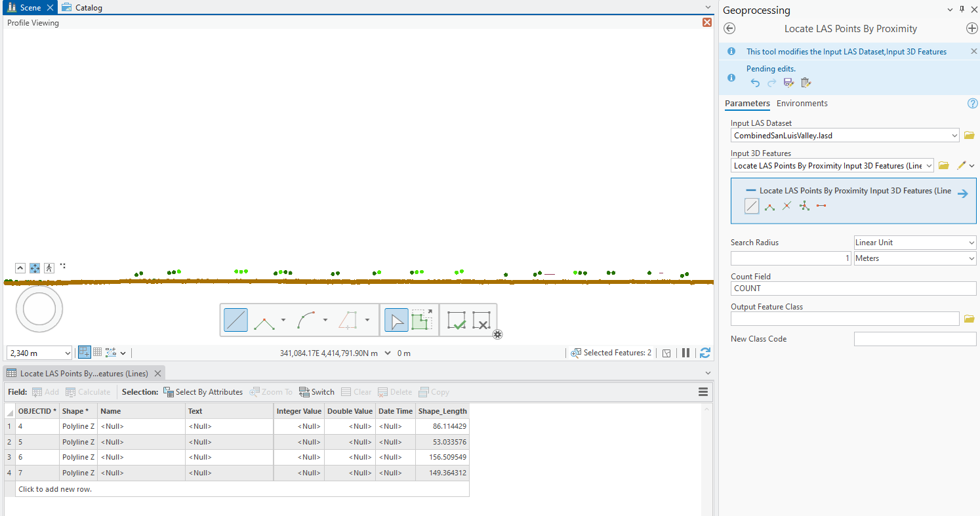The width and height of the screenshot is (980, 516).
Task: Expand the scene scale dropdown showing 2,340 m
Action: 68,353
